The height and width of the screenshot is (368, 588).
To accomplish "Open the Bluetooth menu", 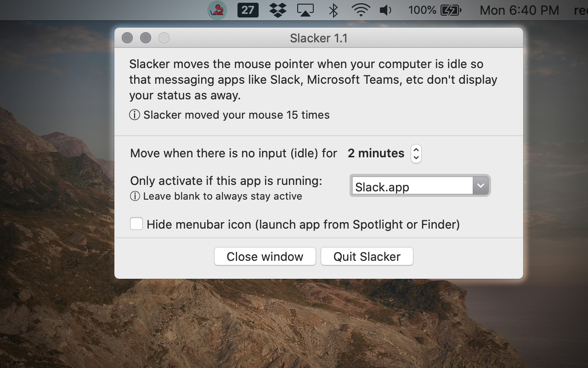I will tap(334, 10).
